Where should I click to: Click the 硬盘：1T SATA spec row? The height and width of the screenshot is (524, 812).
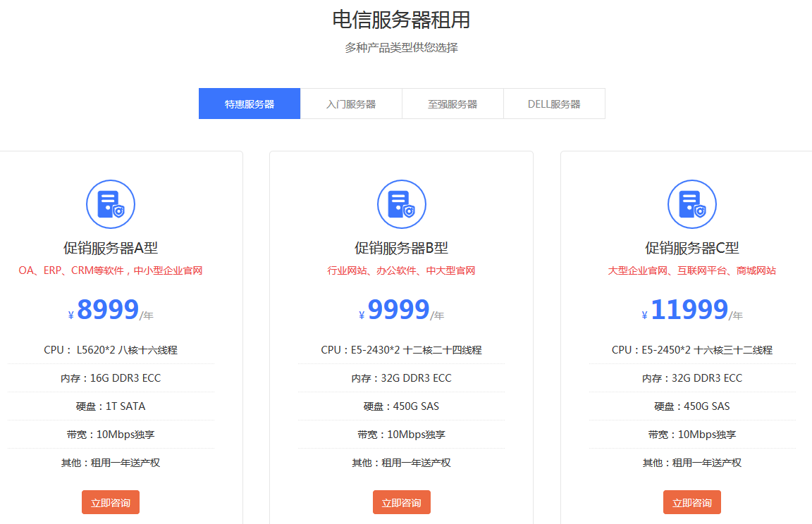coord(111,406)
